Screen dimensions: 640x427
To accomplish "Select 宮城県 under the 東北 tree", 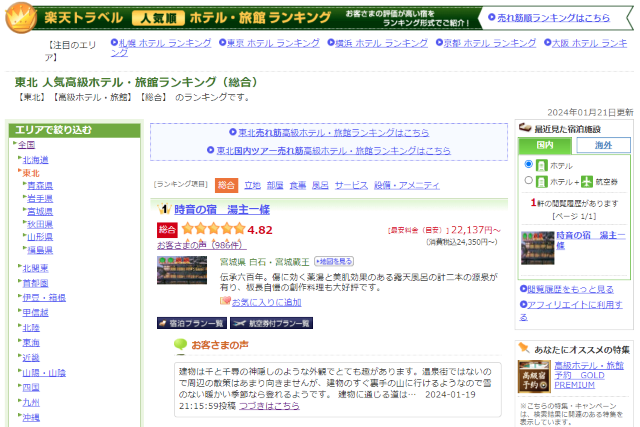I will (x=40, y=211).
